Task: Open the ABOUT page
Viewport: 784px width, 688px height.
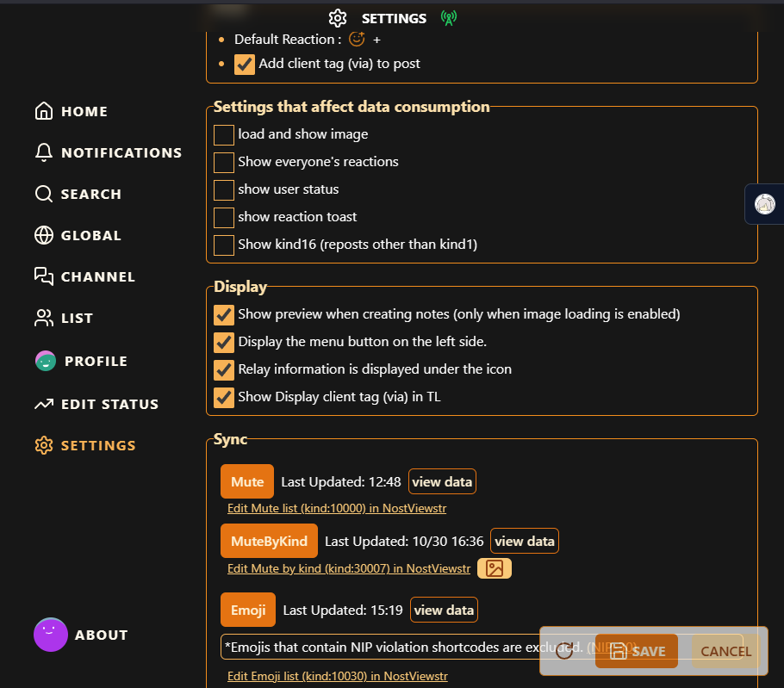Action: [x=81, y=635]
